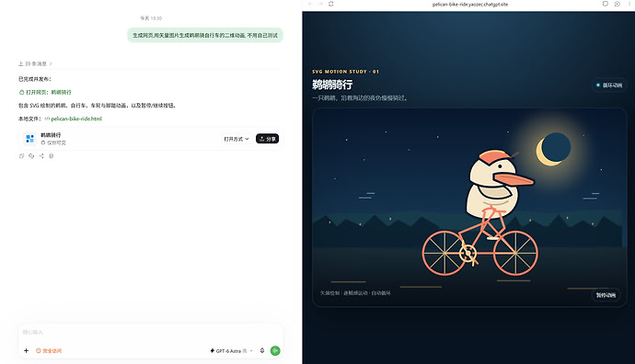Open the more options menu in preview bar

point(629,4)
